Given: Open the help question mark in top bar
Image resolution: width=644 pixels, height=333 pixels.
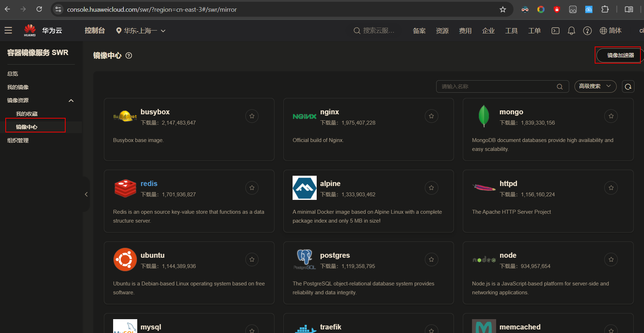Looking at the screenshot, I should [587, 31].
